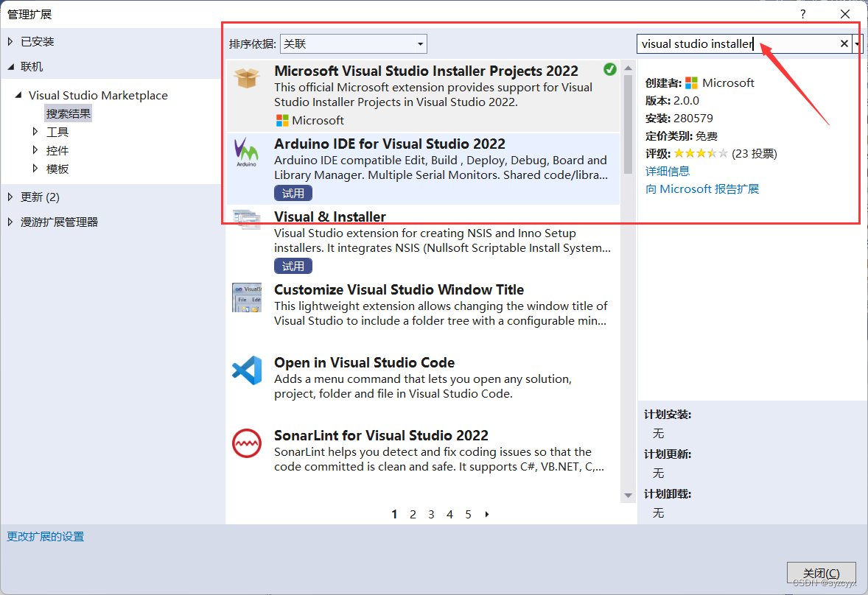Select 搜索结果 in the tree
The height and width of the screenshot is (595, 868).
[x=68, y=113]
